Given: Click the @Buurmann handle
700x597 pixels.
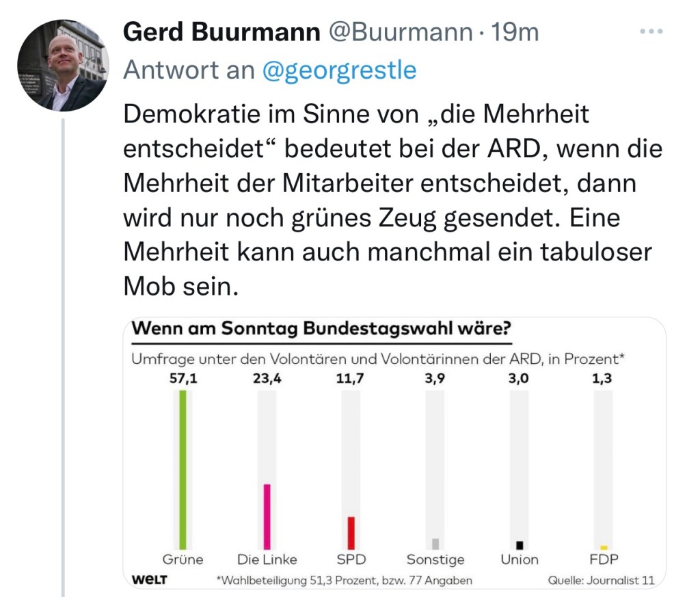Looking at the screenshot, I should point(402,31).
